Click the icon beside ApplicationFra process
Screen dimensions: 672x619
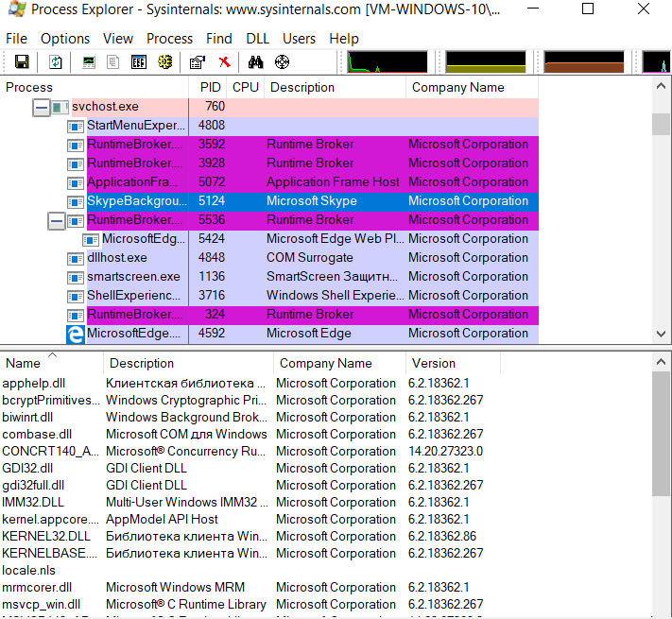pos(76,183)
